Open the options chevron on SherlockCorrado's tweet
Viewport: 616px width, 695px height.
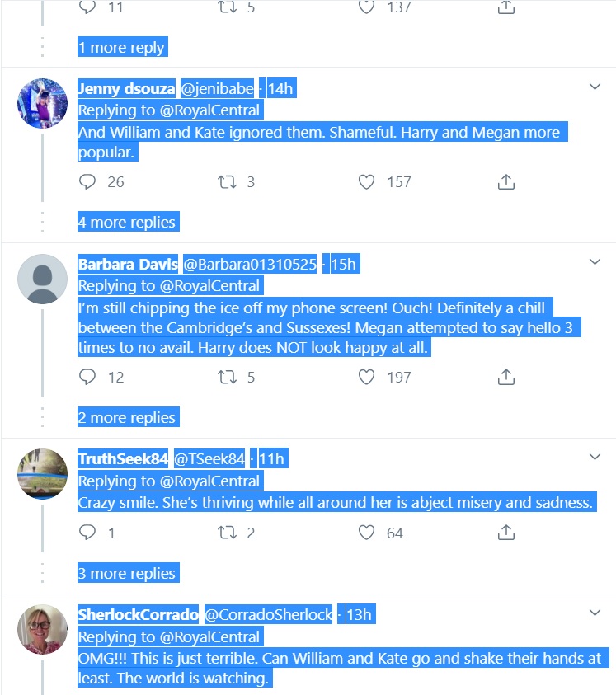595,613
